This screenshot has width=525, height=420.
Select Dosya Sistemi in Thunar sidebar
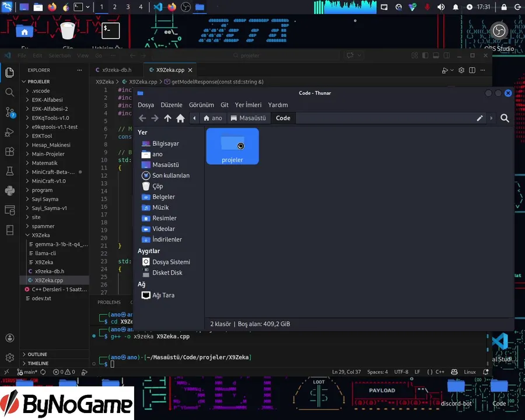(x=171, y=262)
